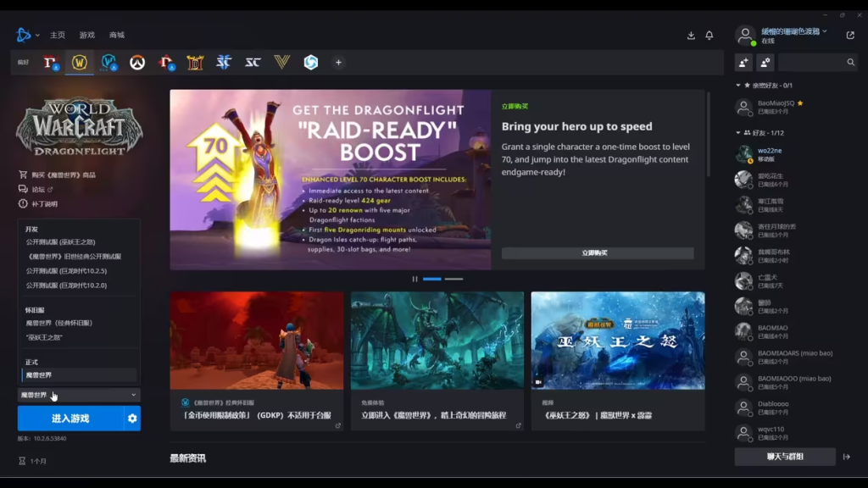The image size is (868, 488).
Task: Add a game with the plus icon
Action: pyautogui.click(x=338, y=63)
